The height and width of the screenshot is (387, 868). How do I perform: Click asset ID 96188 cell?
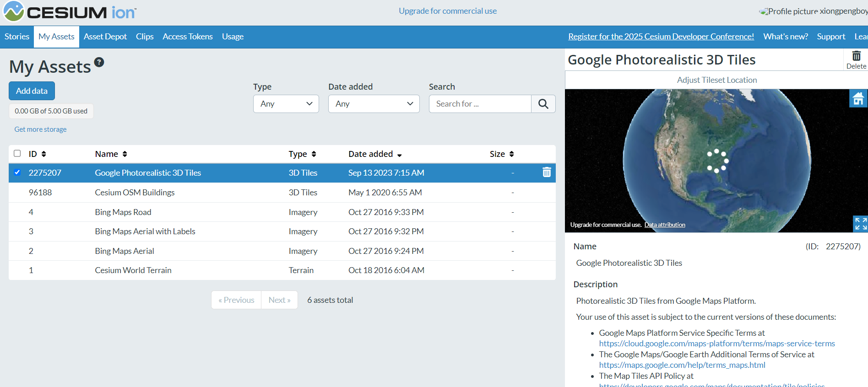point(40,193)
